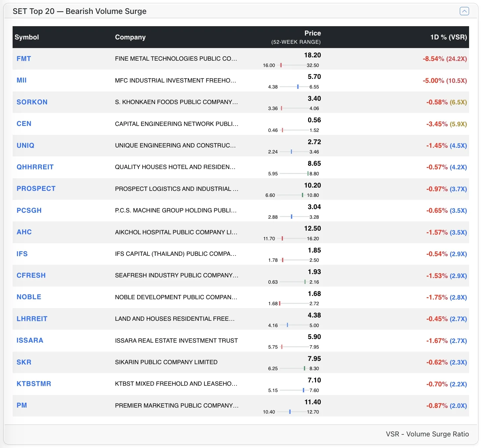This screenshot has width=481, height=448.
Task: Select IFS Capital (Thailand) company name
Action: pyautogui.click(x=176, y=254)
